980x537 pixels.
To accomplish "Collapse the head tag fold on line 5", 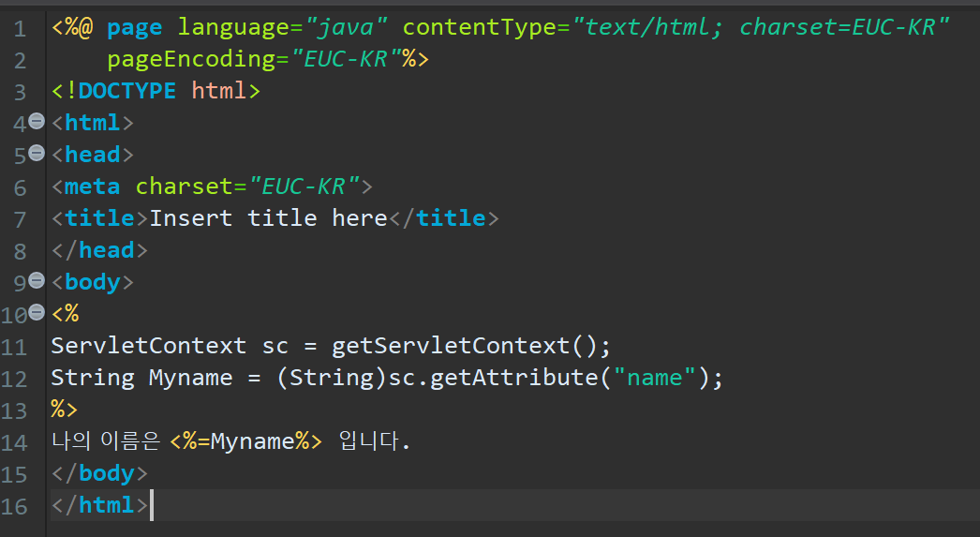I will point(37,153).
